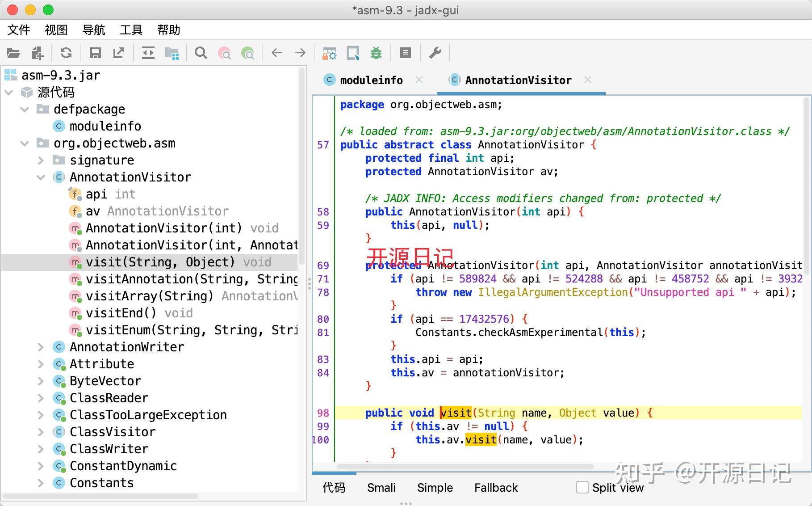Navigate forward with right arrow

[300, 53]
